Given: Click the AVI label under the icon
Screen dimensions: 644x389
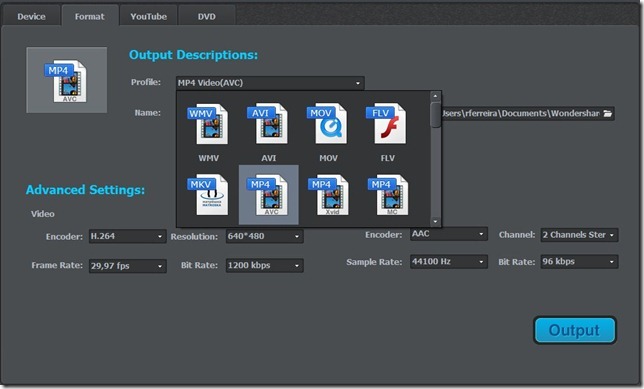Looking at the screenshot, I should (x=269, y=158).
